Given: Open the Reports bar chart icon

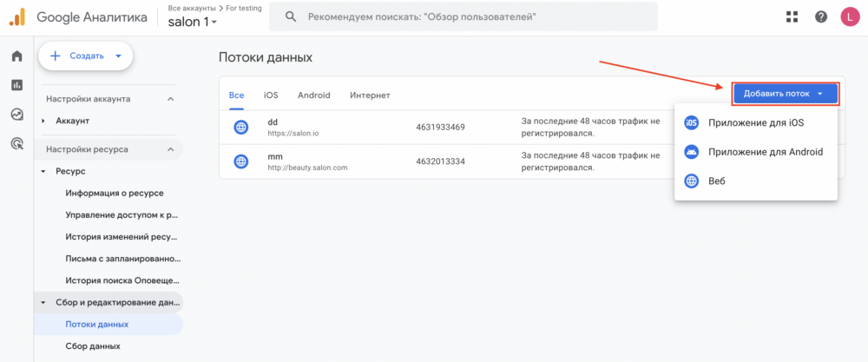Looking at the screenshot, I should (x=16, y=85).
